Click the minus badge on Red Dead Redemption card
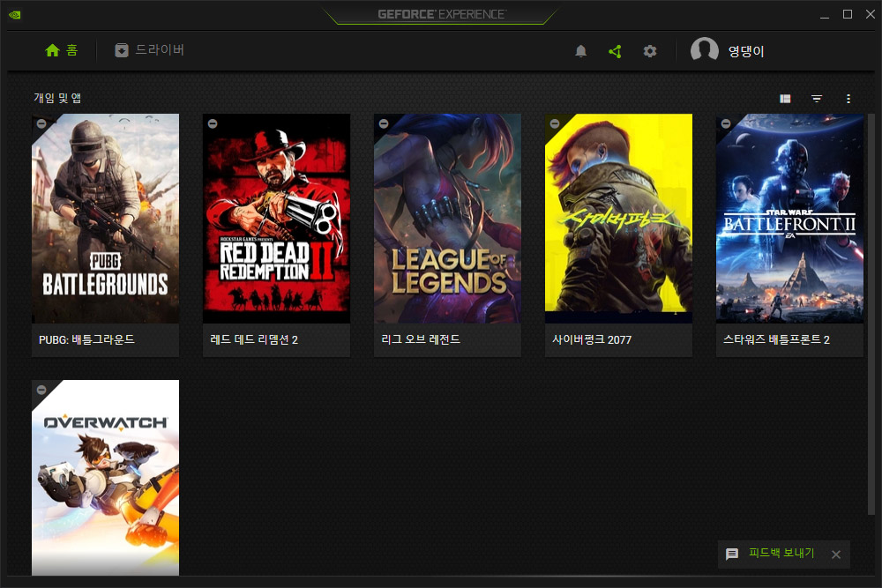 pyautogui.click(x=213, y=123)
